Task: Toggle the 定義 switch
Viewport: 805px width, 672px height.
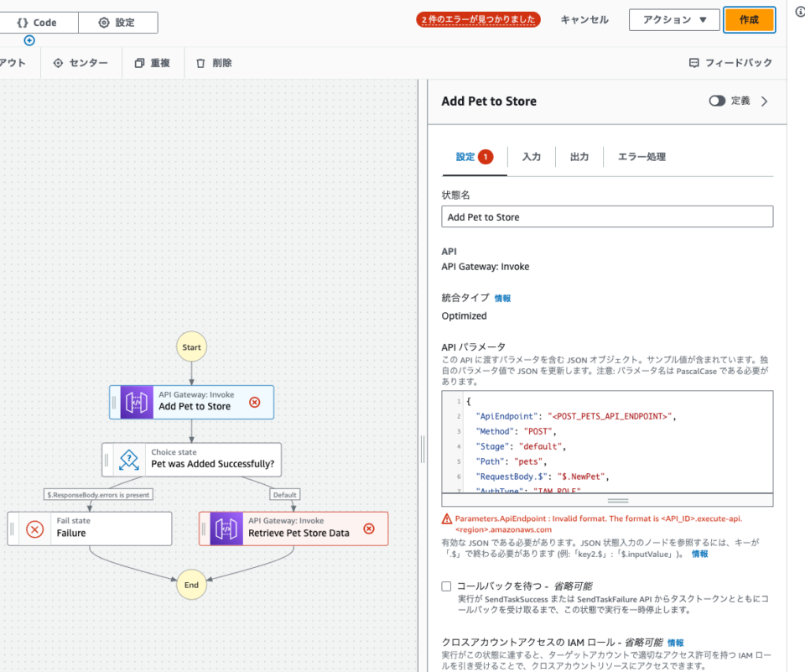Action: (x=717, y=101)
